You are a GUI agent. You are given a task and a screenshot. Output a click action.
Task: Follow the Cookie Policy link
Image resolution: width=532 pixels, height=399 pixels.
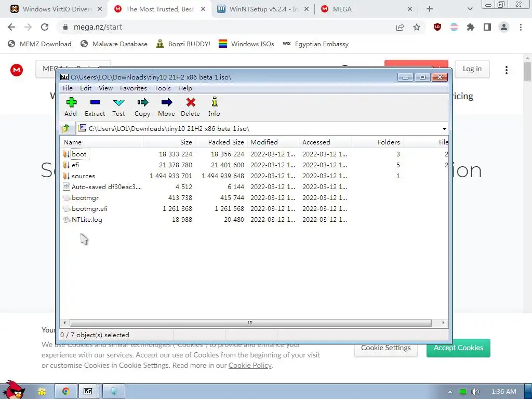(x=250, y=365)
